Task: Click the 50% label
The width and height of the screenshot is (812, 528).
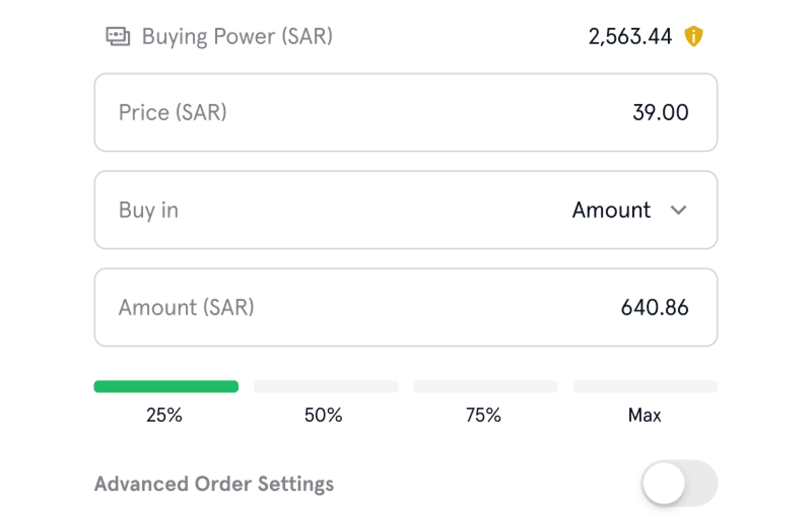Action: 323,415
